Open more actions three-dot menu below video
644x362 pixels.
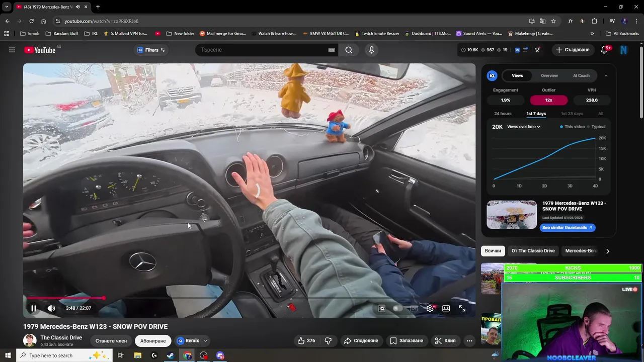click(x=469, y=340)
